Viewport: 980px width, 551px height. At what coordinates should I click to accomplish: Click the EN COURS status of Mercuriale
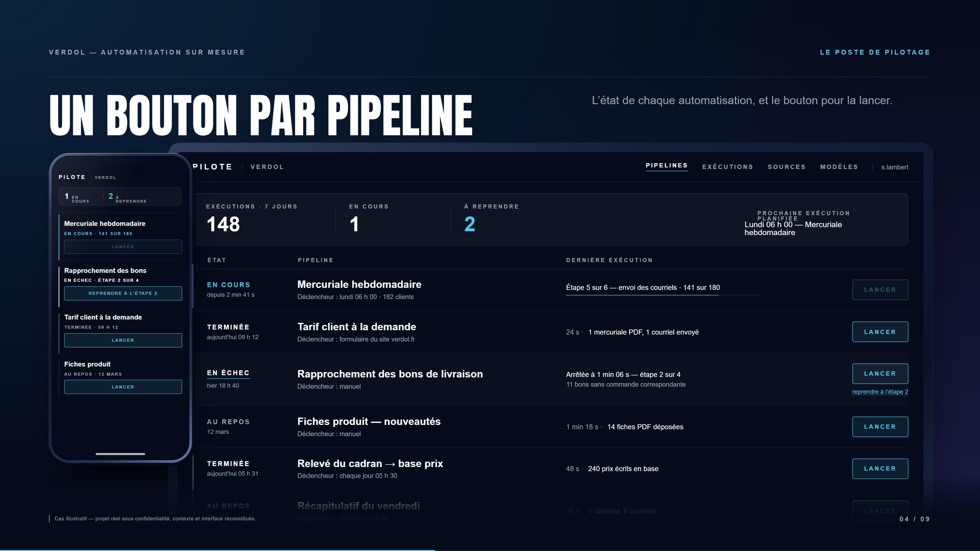coord(228,285)
